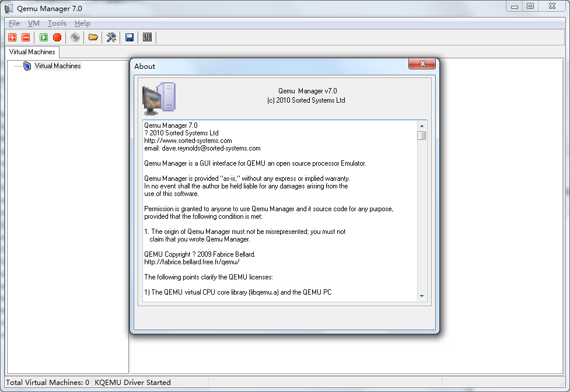
Task: Click the blue floppy save icon
Action: (x=130, y=37)
